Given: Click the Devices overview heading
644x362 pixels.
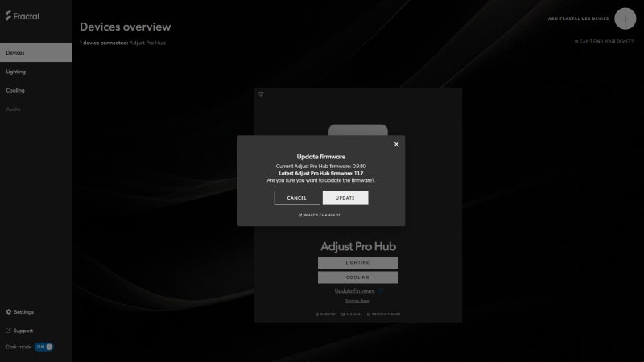Looking at the screenshot, I should 126,27.
